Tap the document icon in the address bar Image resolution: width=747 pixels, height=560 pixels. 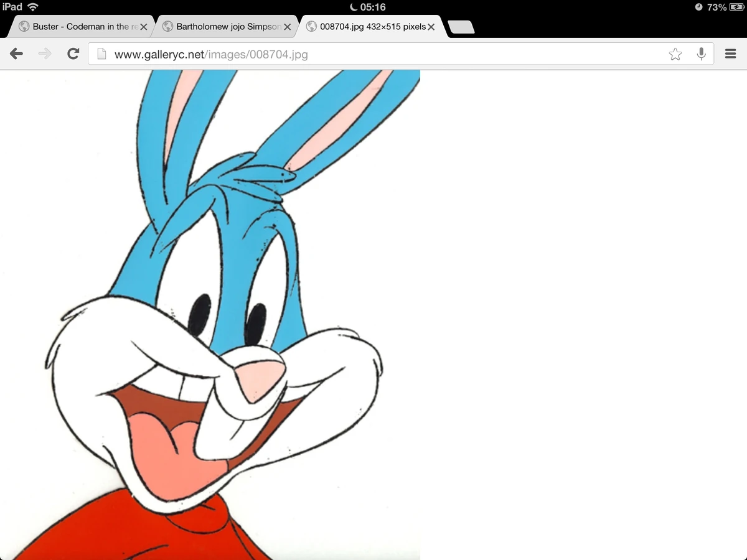point(101,54)
